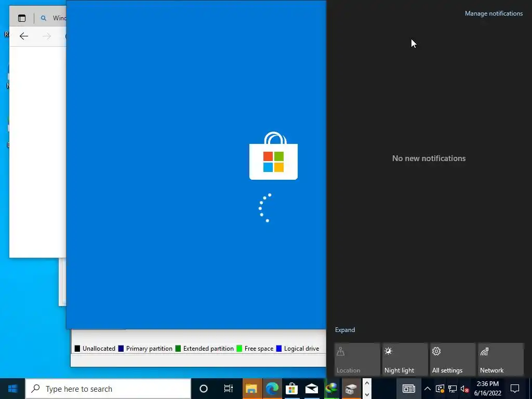Viewport: 532px width, 399px height.
Task: Toggle the Location quick action tile
Action: click(357, 360)
